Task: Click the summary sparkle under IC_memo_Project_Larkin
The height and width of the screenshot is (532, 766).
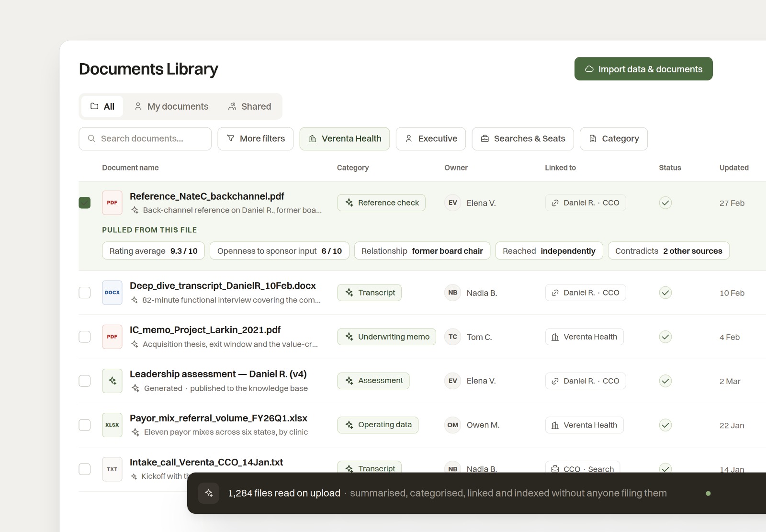Action: (135, 344)
